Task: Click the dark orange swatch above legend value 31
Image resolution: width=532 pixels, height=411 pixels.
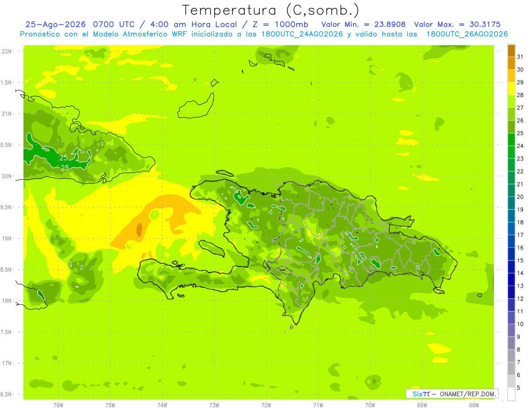Action: point(511,51)
